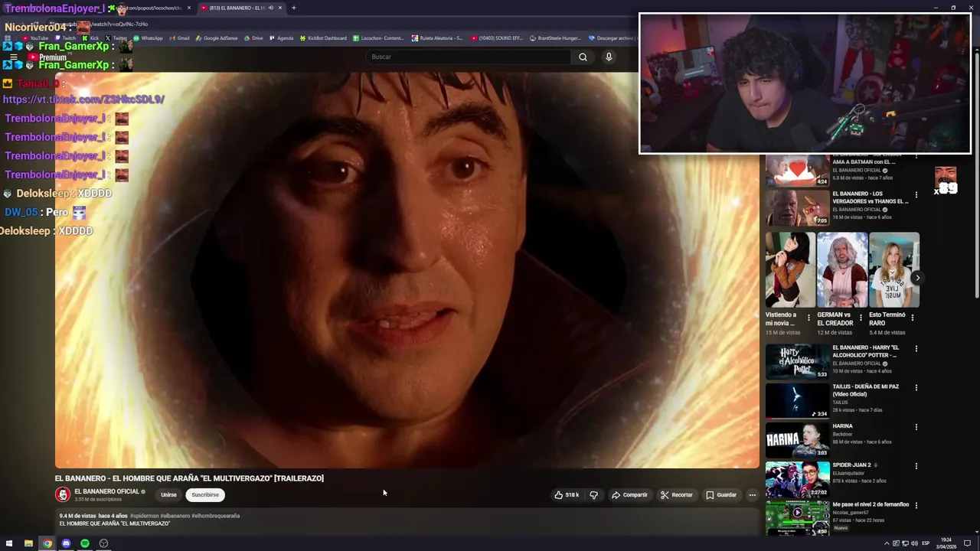The width and height of the screenshot is (980, 551).
Task: Open the Agenda bookmark
Action: [x=281, y=38]
